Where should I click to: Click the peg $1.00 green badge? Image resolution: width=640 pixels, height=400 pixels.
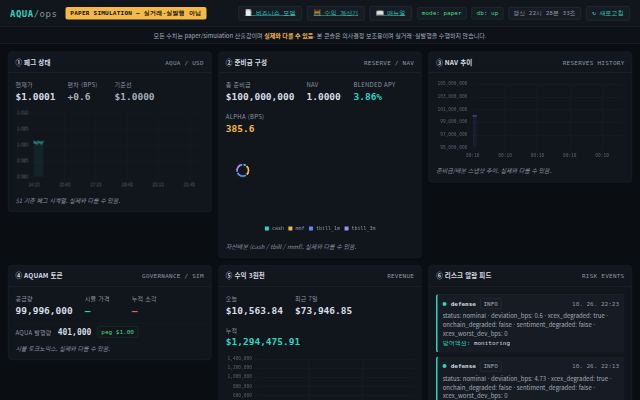coord(118,332)
